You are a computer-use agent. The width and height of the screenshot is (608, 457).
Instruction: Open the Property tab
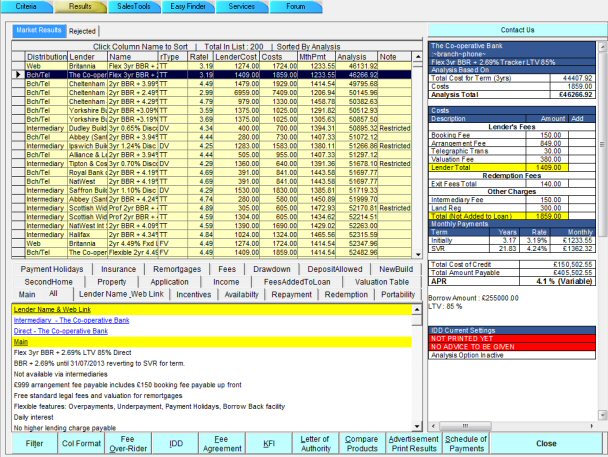pyautogui.click(x=112, y=282)
